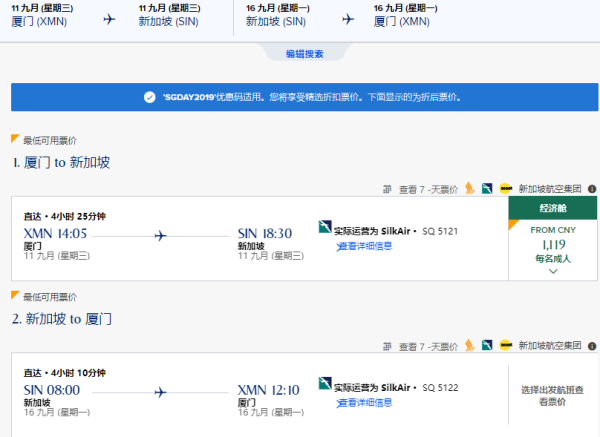
Task: Click Singapore Airlines bird logo, 新加坡 to 厦门 section
Action: [470, 345]
